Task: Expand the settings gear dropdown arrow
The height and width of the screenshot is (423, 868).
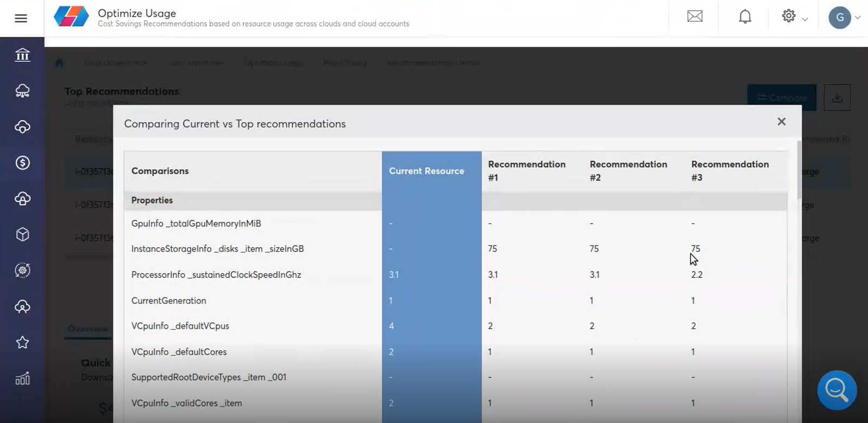Action: point(805,19)
